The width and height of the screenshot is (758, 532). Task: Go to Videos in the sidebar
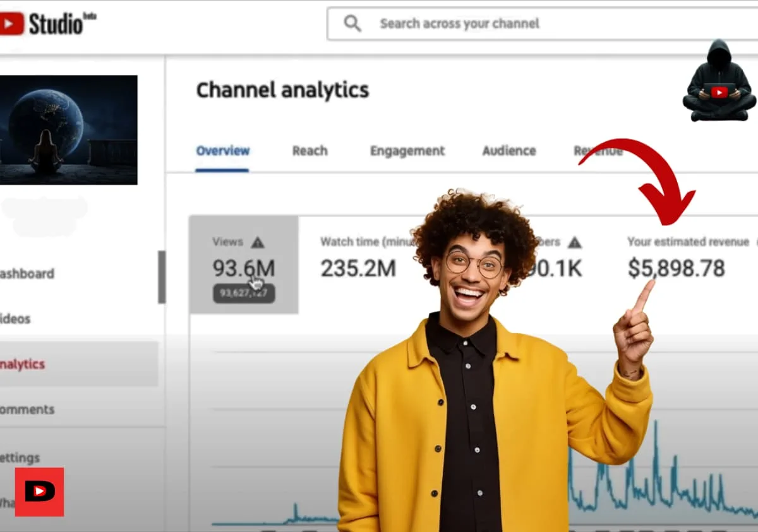point(15,319)
